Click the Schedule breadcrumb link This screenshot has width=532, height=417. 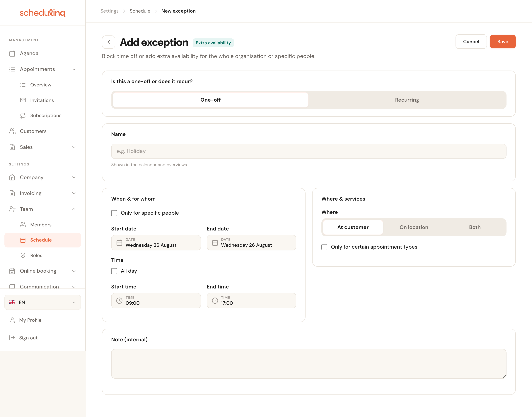(x=140, y=11)
